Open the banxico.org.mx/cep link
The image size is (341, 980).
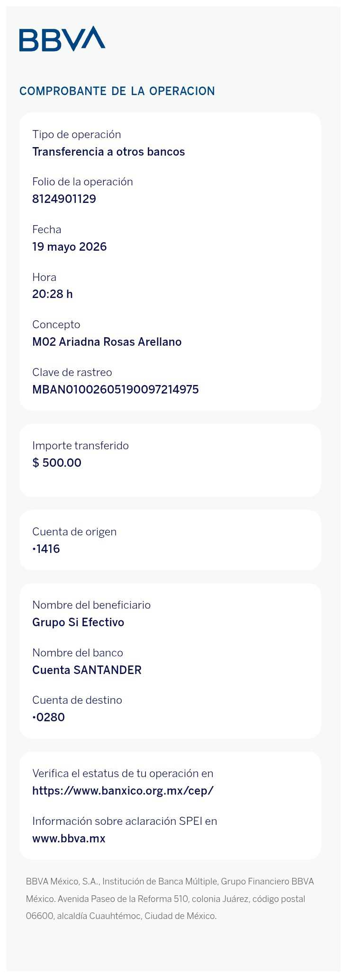(123, 790)
